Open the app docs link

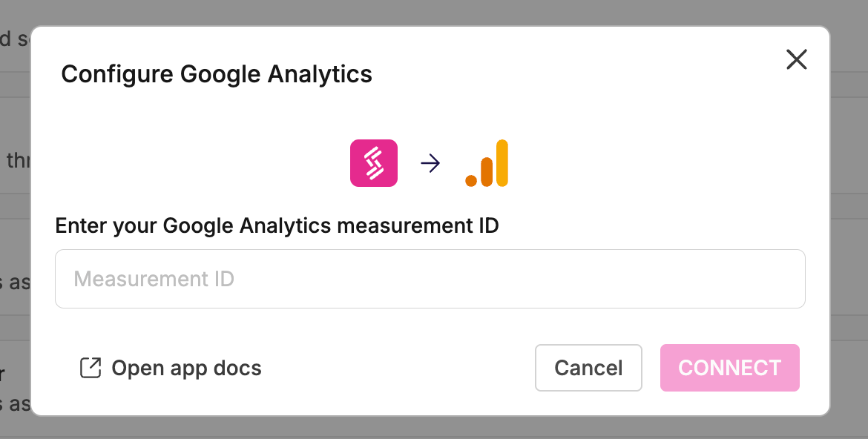pyautogui.click(x=185, y=368)
